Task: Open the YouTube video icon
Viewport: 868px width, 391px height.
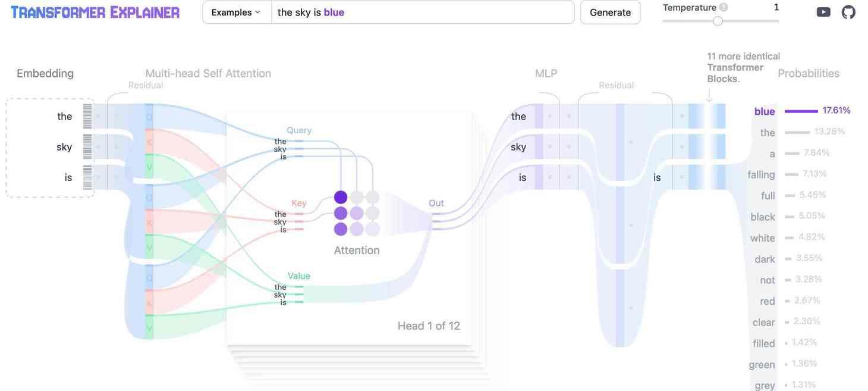Action: coord(823,12)
